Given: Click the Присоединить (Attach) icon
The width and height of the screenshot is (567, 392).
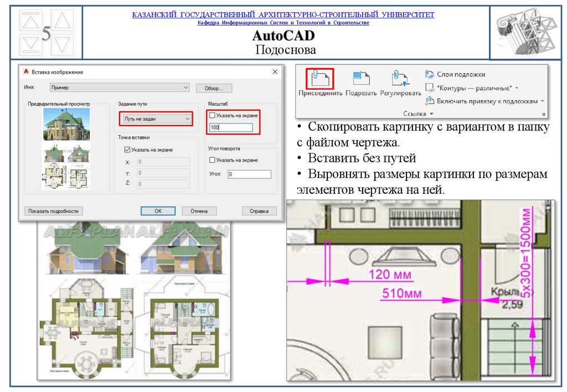Looking at the screenshot, I should pyautogui.click(x=319, y=78).
